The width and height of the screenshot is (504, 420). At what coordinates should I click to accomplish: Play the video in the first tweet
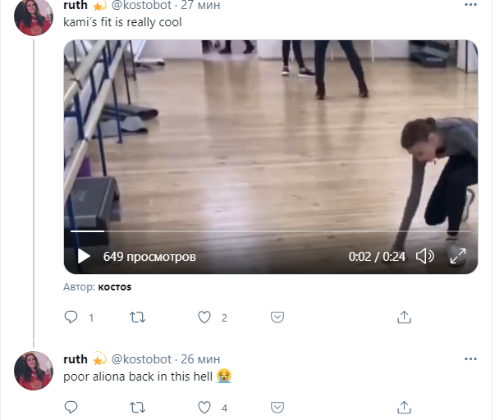[x=84, y=257]
